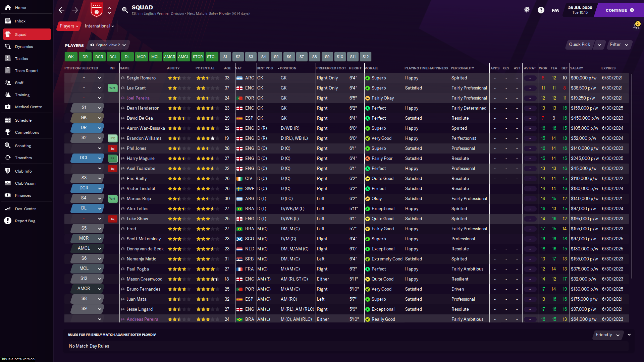Viewport: 644px width, 362px height.
Task: Open the Players menu
Action: point(69,26)
